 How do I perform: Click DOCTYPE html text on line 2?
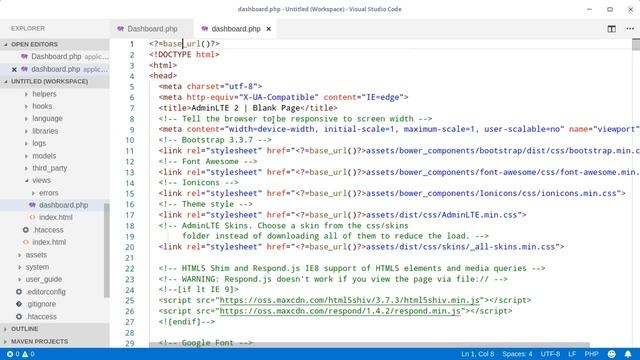click(184, 55)
